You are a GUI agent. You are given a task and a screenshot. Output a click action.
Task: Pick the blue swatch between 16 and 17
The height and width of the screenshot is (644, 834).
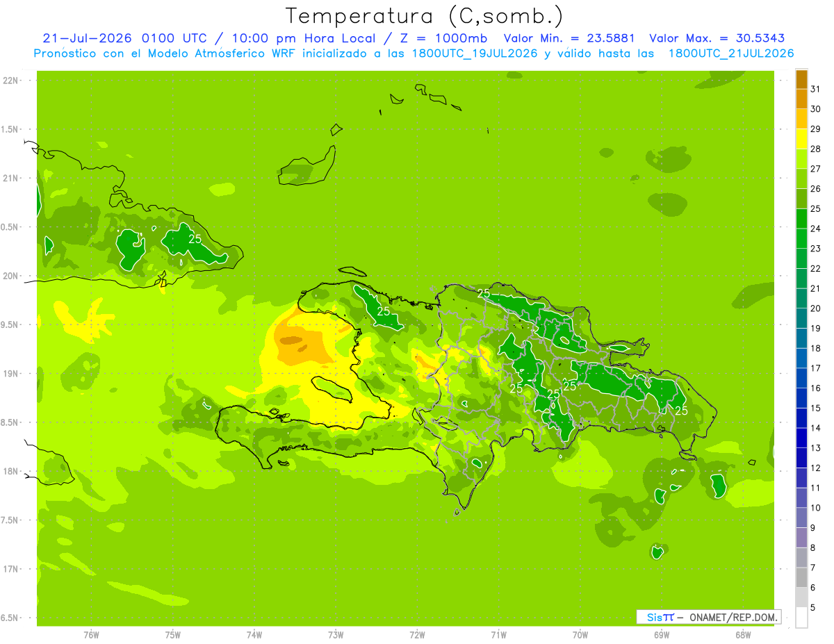click(x=801, y=378)
